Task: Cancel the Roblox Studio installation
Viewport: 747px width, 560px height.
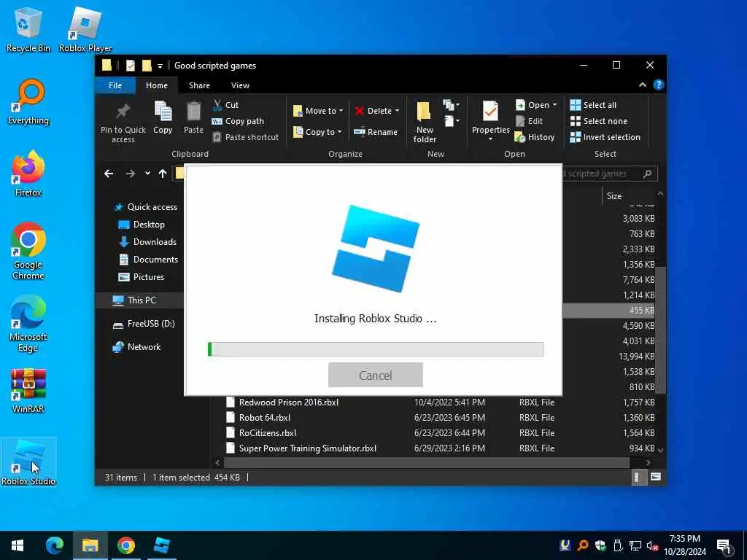Action: [376, 376]
